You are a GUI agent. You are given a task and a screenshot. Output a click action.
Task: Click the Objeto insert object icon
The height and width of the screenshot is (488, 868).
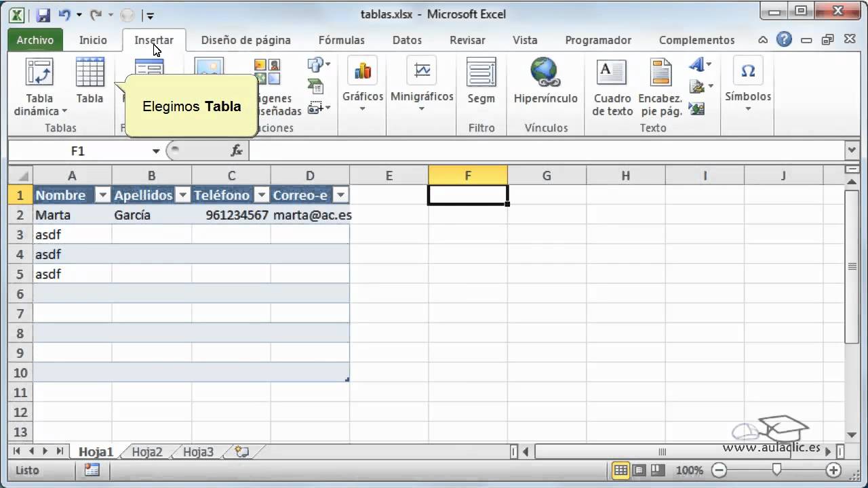(x=696, y=108)
